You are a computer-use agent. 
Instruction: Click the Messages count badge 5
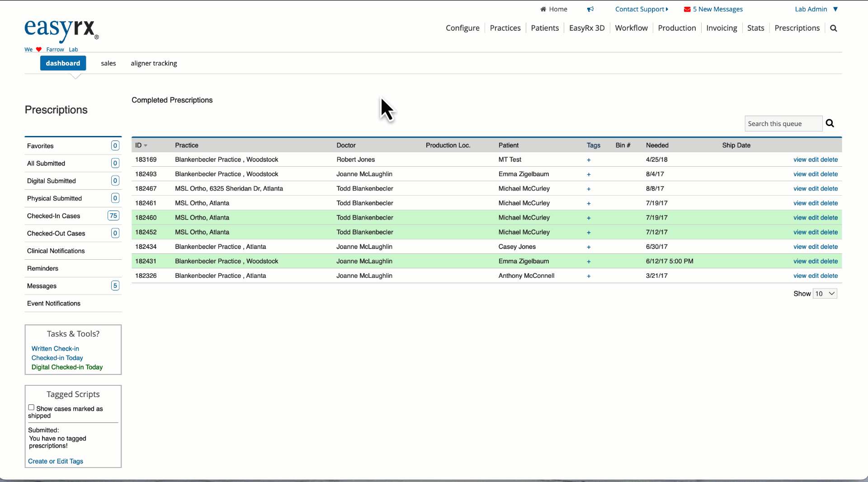(115, 285)
